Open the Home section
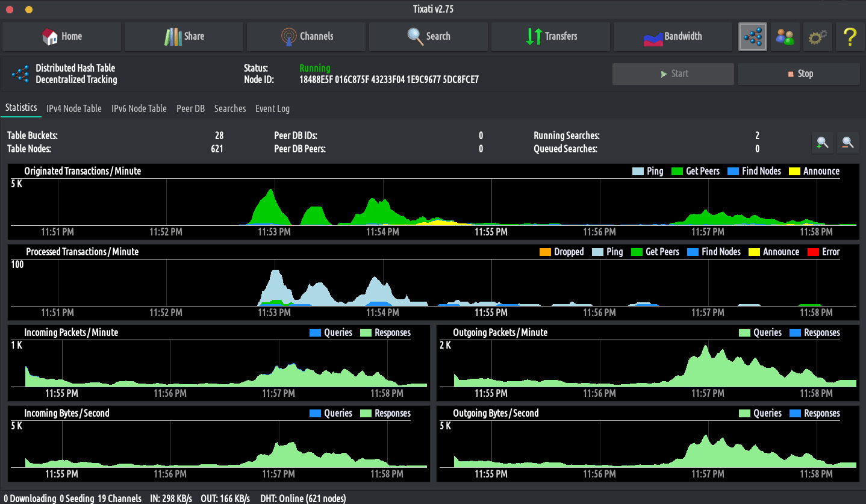 pyautogui.click(x=62, y=37)
